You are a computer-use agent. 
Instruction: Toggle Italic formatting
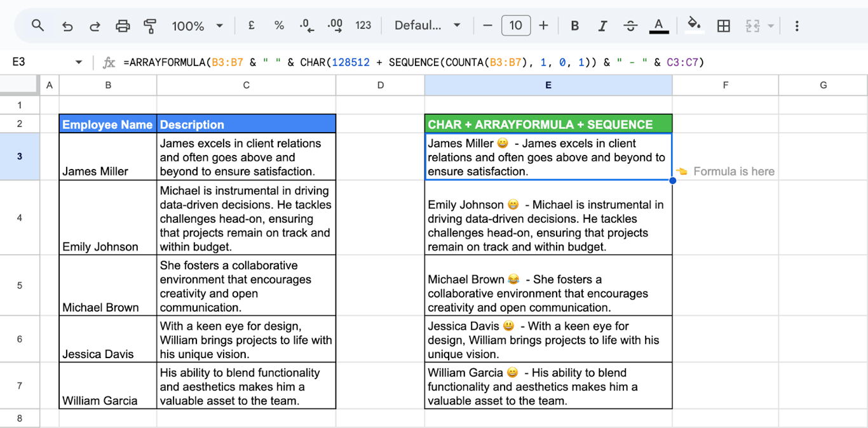tap(602, 25)
